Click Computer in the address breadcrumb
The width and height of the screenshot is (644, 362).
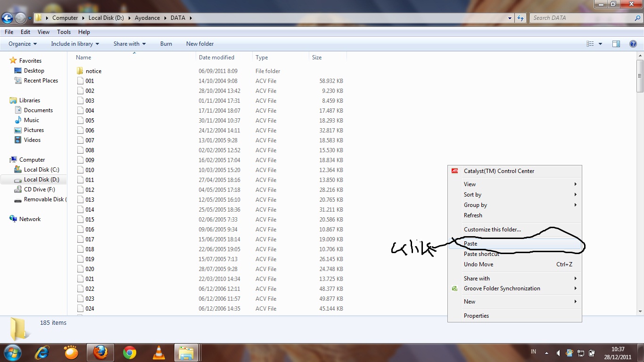pos(65,18)
